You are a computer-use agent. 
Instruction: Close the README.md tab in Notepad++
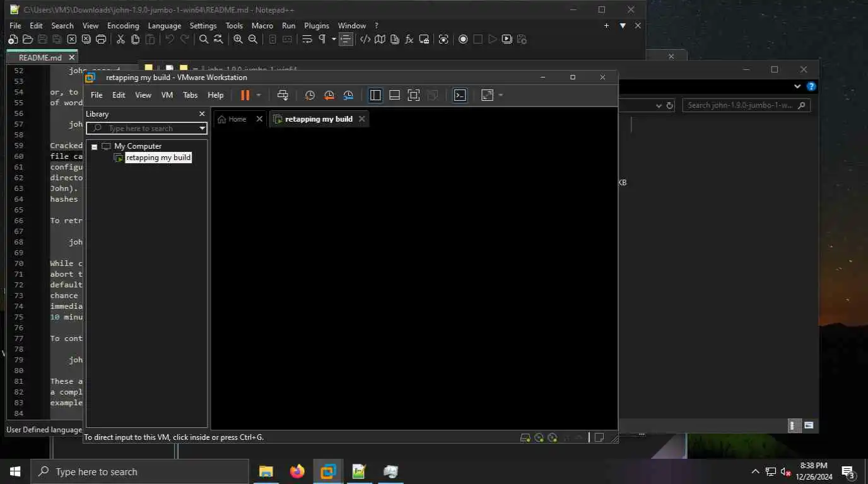pos(71,57)
